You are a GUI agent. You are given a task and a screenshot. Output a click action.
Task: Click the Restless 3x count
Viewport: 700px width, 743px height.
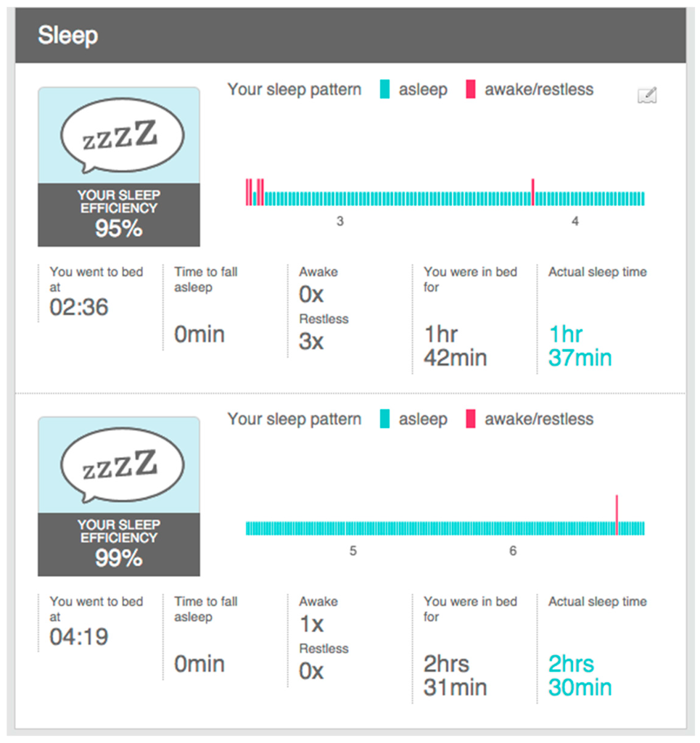click(311, 341)
